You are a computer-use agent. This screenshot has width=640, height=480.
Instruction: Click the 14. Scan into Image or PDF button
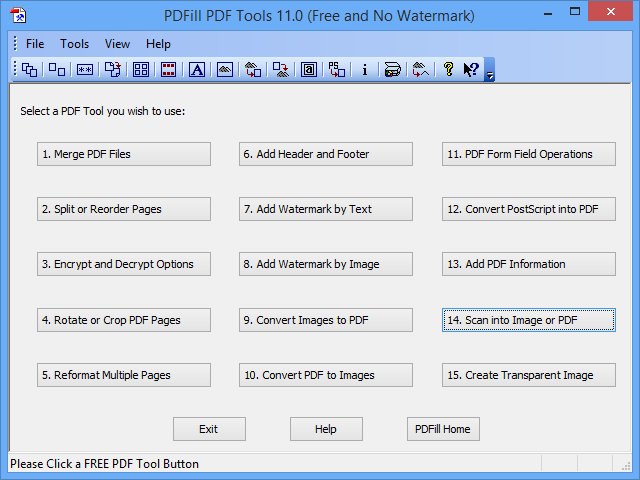coord(529,320)
